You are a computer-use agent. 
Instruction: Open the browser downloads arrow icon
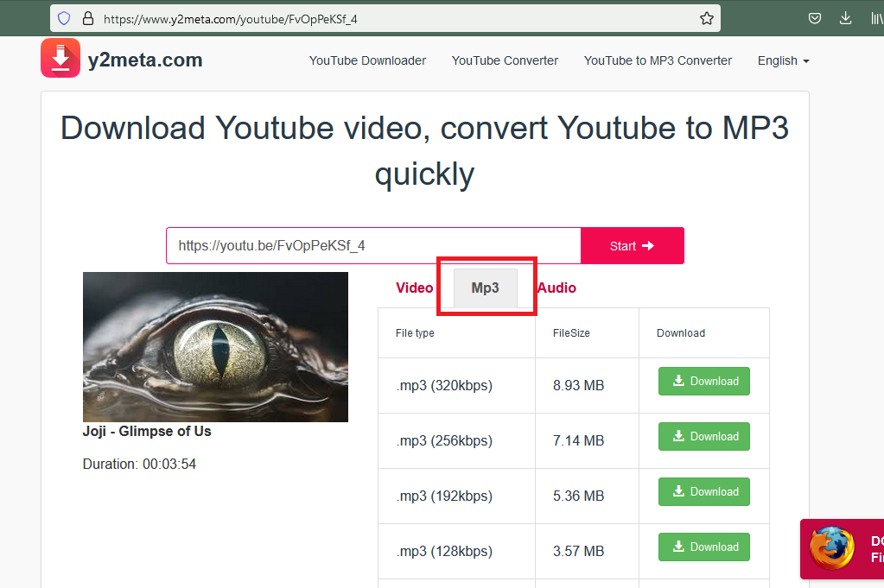point(845,18)
